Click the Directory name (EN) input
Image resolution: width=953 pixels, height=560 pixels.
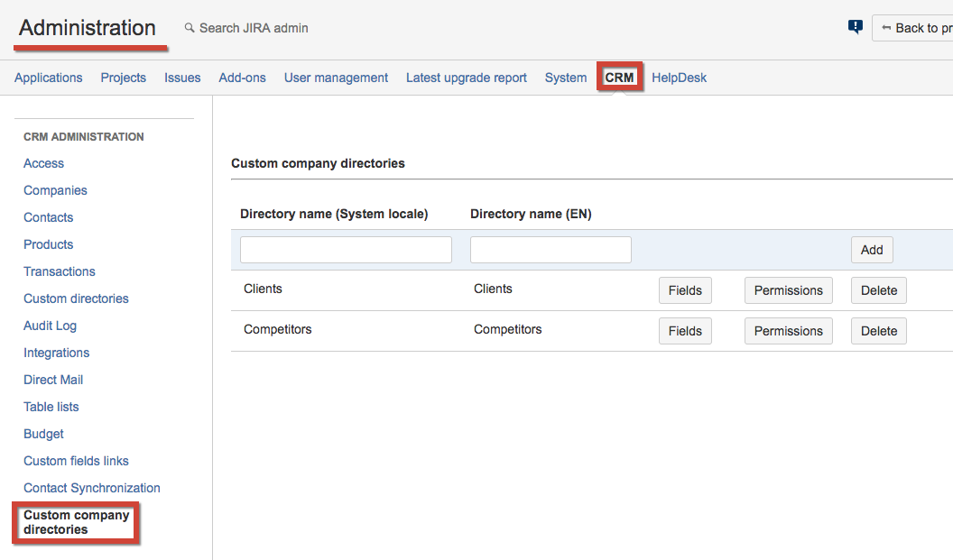551,250
